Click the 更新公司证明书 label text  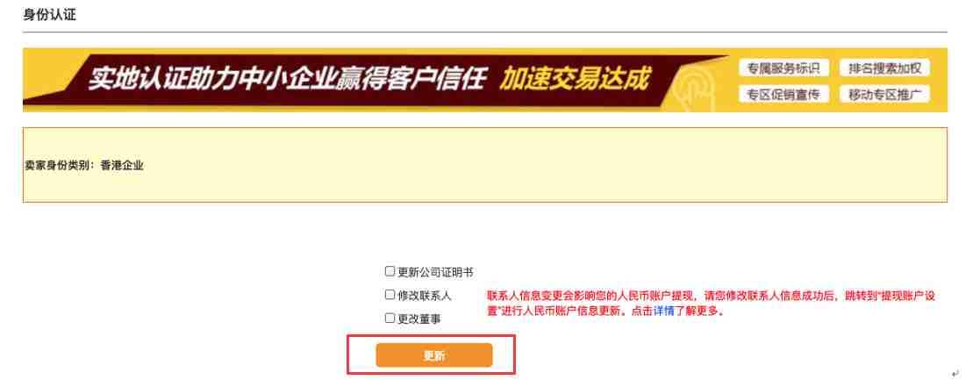[435, 272]
